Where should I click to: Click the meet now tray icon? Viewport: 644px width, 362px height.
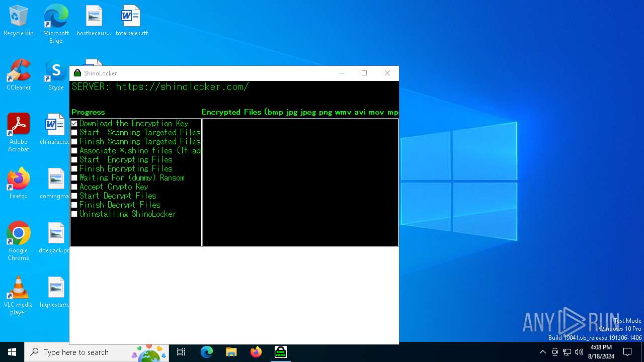click(x=555, y=352)
